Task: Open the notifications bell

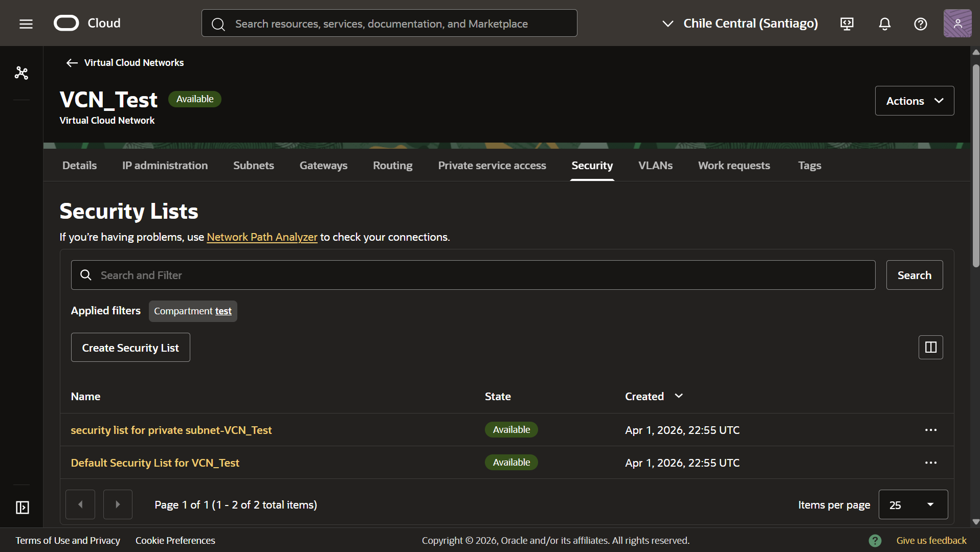Action: [x=885, y=24]
